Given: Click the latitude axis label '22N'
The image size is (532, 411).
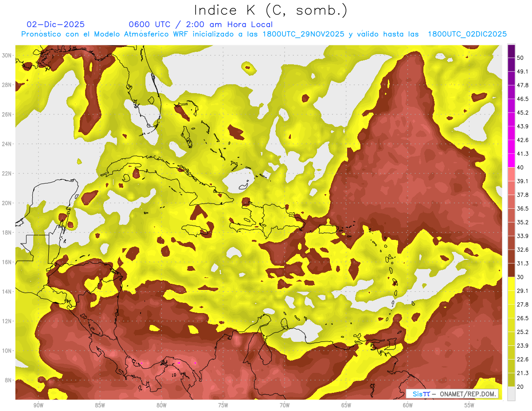Looking at the screenshot, I should tap(8, 173).
